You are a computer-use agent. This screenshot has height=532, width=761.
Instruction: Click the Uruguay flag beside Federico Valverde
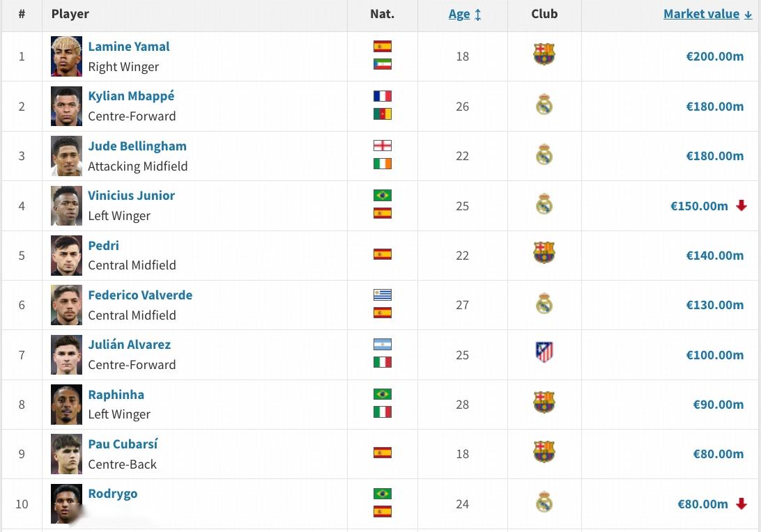click(x=383, y=295)
